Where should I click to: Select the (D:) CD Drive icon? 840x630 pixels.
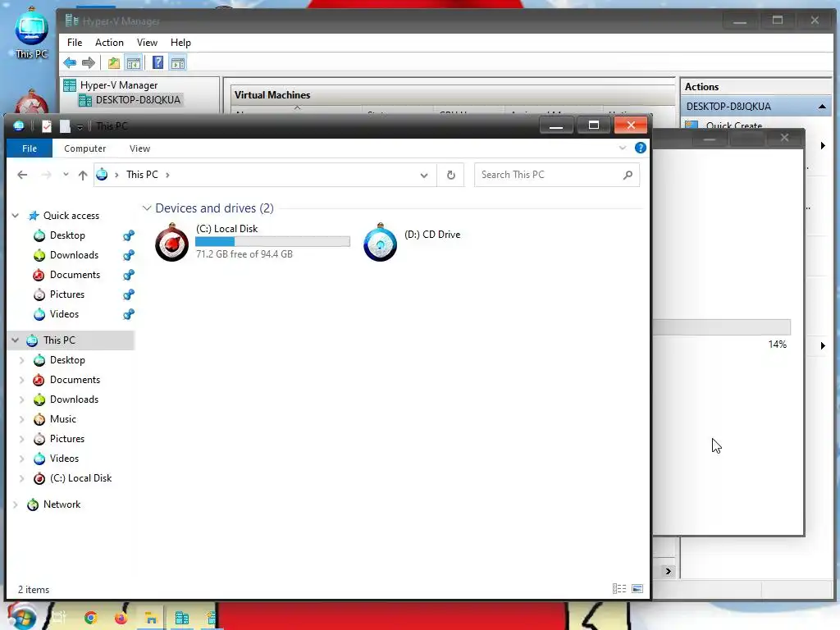click(380, 242)
